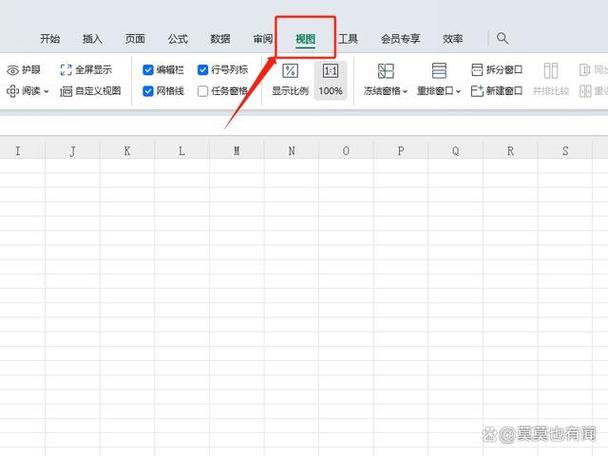Select column P header

[x=401, y=151]
